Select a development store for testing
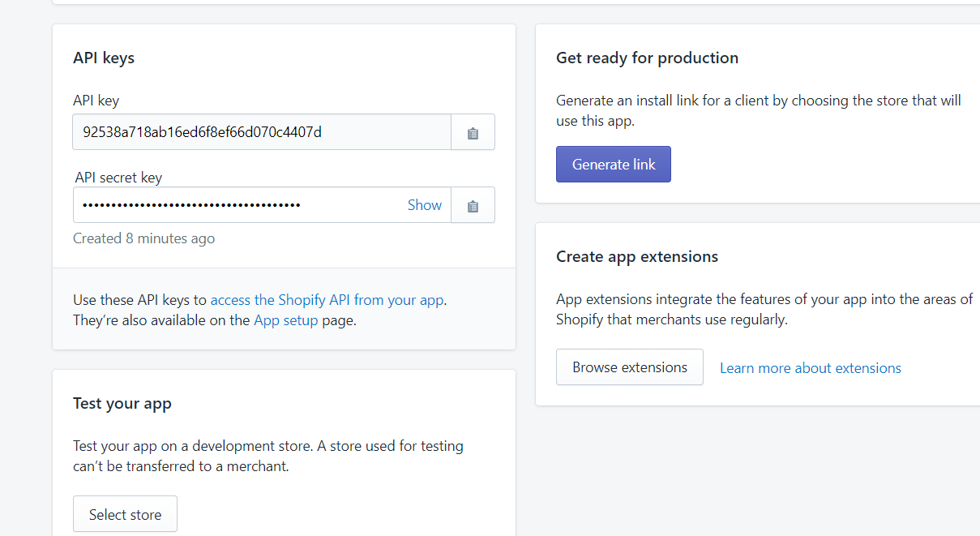 point(125,514)
